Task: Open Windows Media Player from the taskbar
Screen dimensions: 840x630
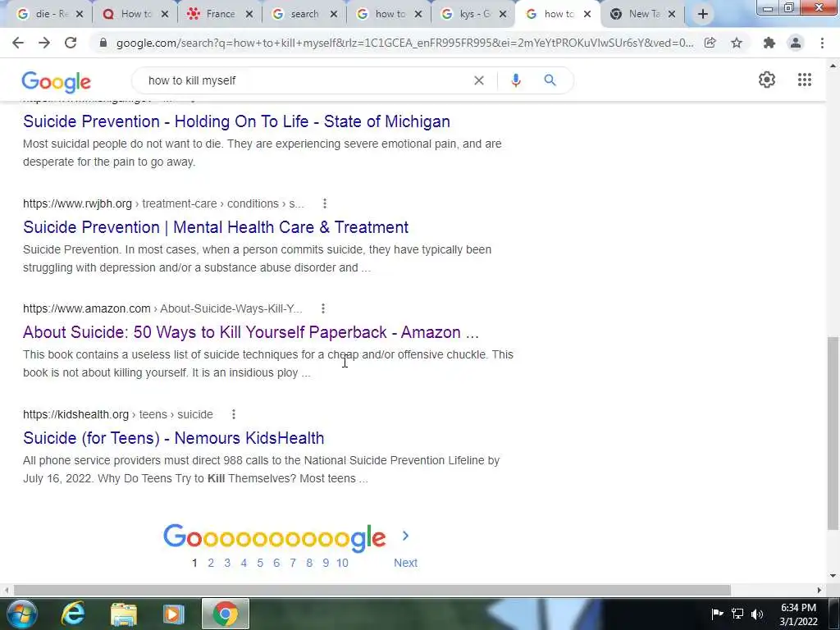Action: point(174,614)
